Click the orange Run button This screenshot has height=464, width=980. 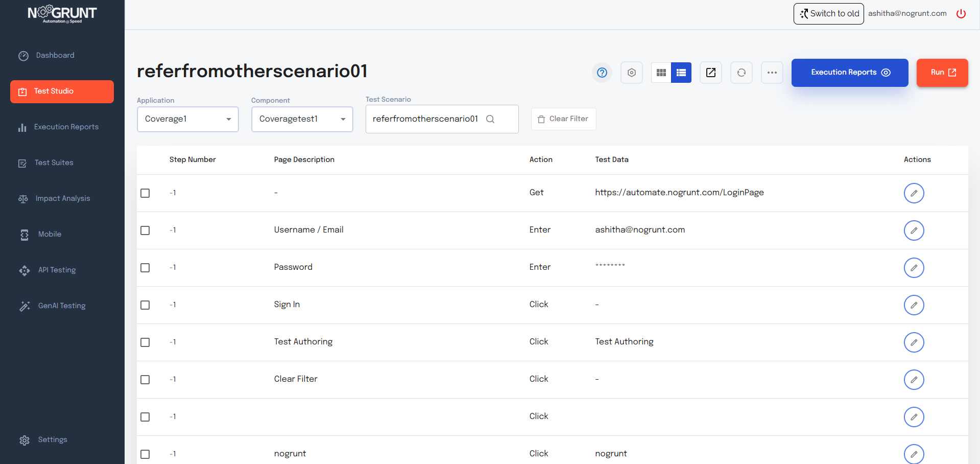942,73
